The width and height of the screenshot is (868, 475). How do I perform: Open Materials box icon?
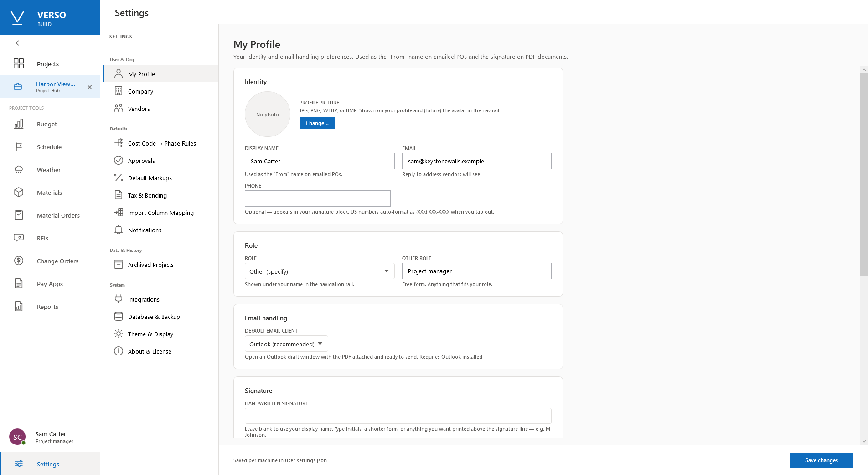pos(19,193)
